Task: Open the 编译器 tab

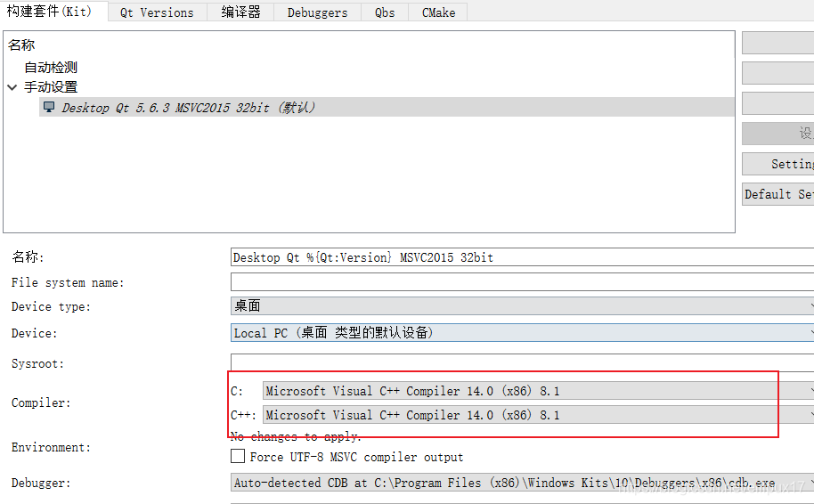Action: coord(240,12)
